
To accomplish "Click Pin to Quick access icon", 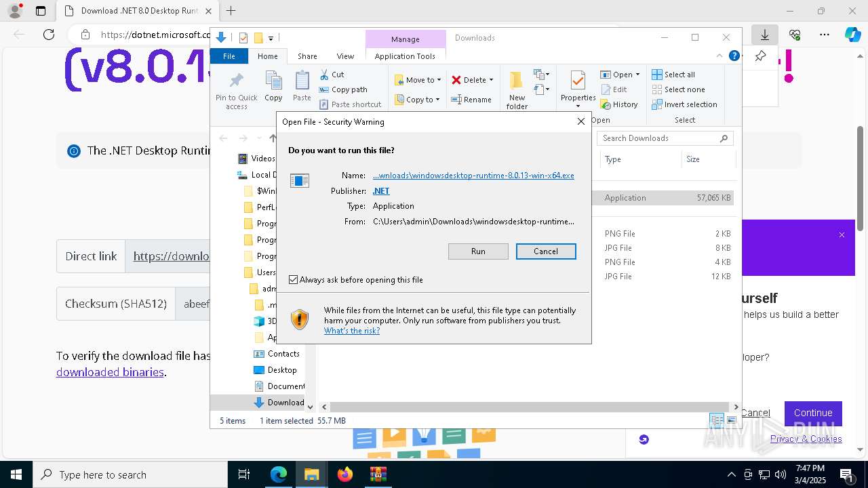I will [236, 81].
